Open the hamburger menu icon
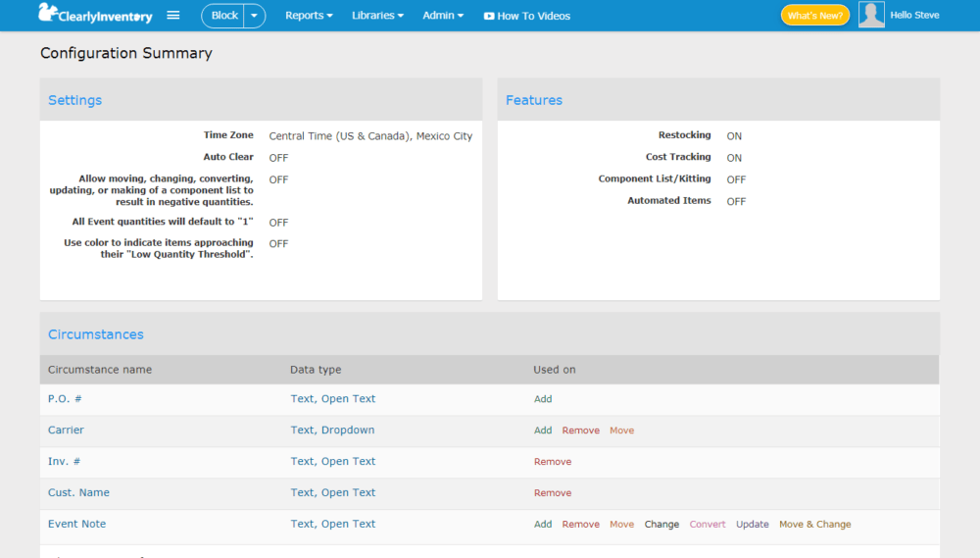This screenshot has height=558, width=980. 173,15
